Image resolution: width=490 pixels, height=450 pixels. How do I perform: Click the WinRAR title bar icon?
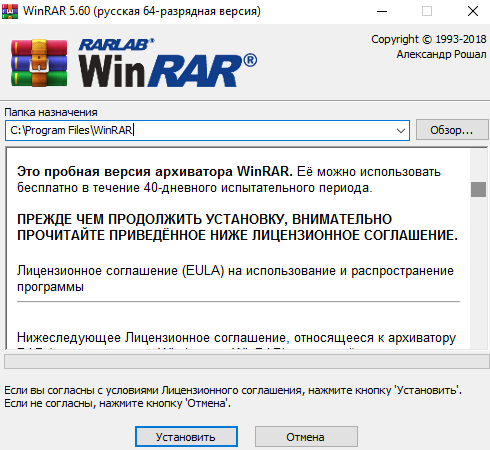click(x=10, y=11)
